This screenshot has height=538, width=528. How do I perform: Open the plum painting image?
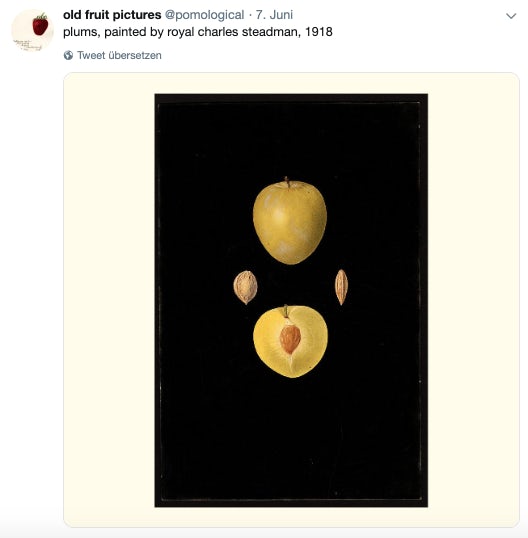[291, 300]
